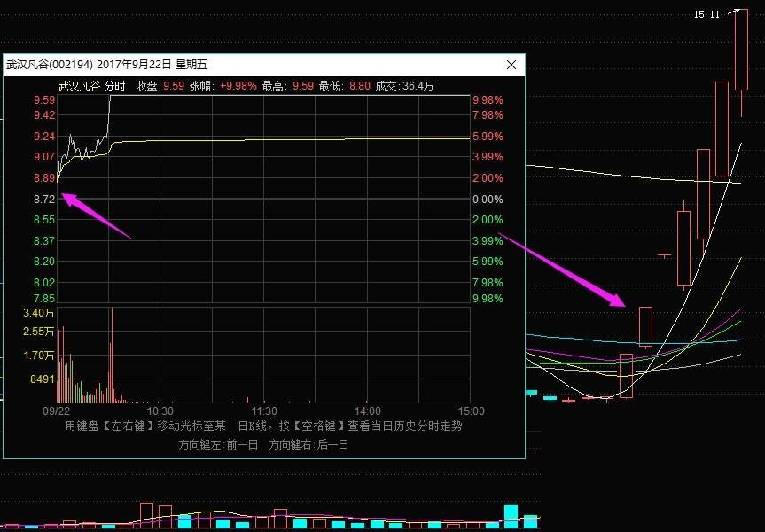
Task: Click the 15:00 time axis label
Action: pos(471,411)
